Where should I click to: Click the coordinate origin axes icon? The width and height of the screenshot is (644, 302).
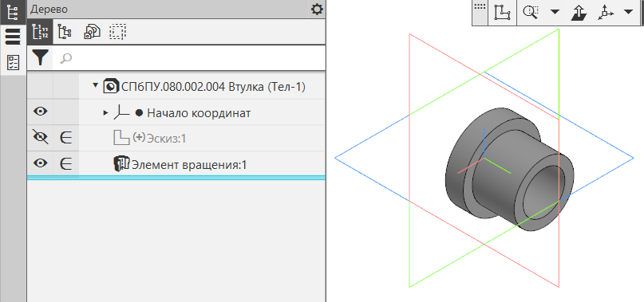coord(121,112)
